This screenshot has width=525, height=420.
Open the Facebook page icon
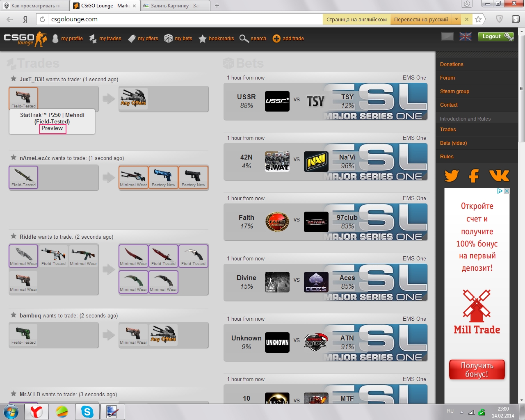tap(474, 176)
